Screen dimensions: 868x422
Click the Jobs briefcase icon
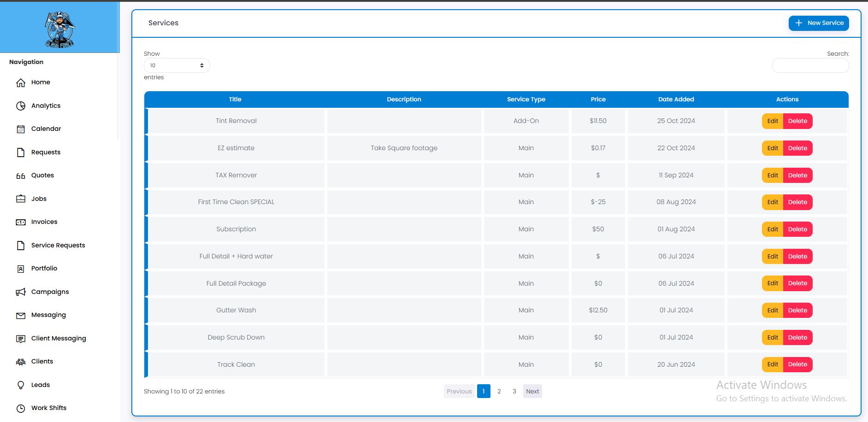pos(21,199)
